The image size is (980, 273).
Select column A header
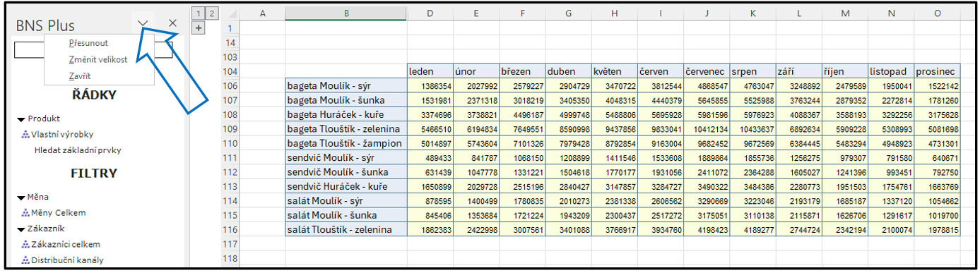point(263,13)
